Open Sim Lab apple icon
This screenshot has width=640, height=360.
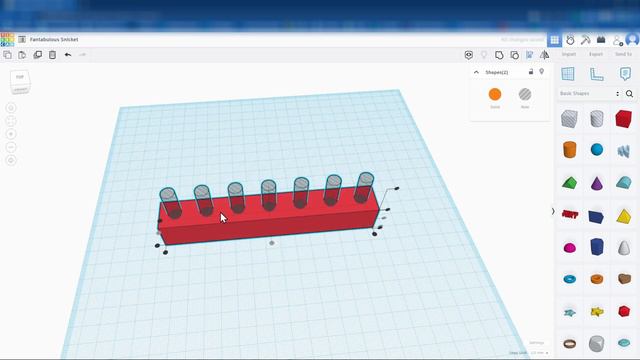(570, 40)
